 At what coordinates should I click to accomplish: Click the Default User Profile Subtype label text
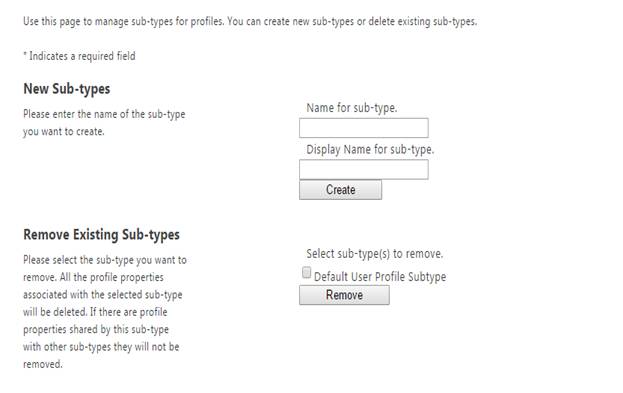[x=380, y=277]
